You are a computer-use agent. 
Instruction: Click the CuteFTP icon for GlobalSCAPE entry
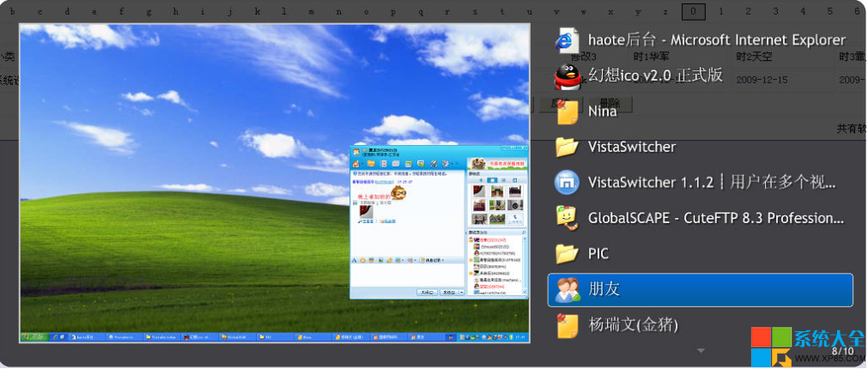coord(567,218)
